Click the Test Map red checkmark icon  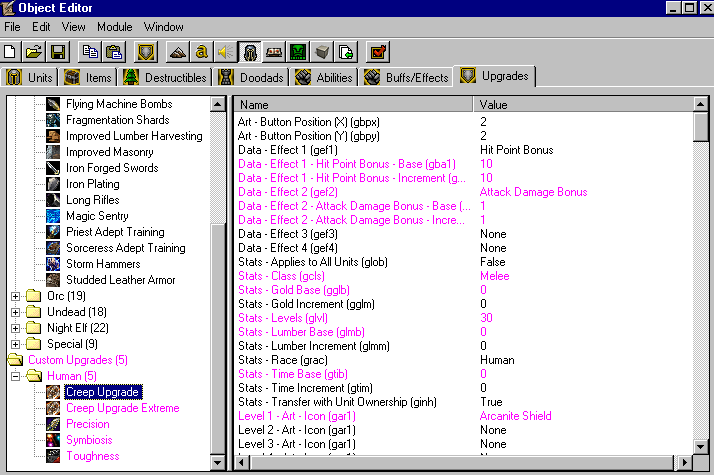pyautogui.click(x=378, y=52)
